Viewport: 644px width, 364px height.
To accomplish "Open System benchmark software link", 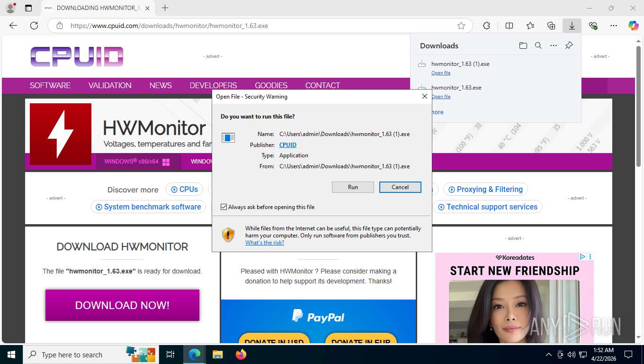I will pyautogui.click(x=148, y=207).
